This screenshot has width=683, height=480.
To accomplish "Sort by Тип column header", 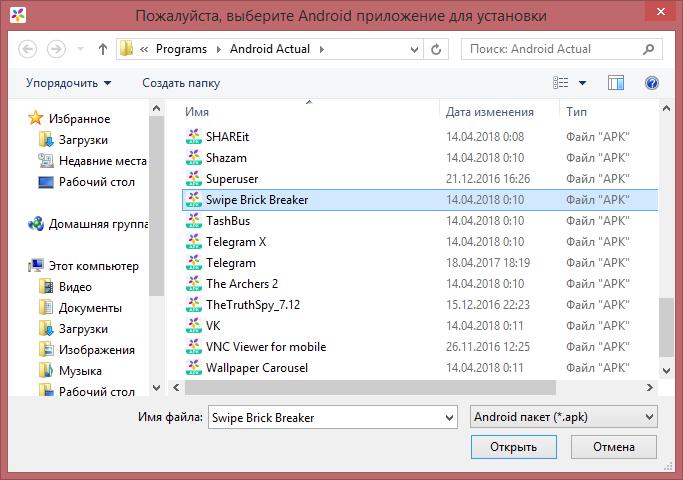I will point(576,112).
